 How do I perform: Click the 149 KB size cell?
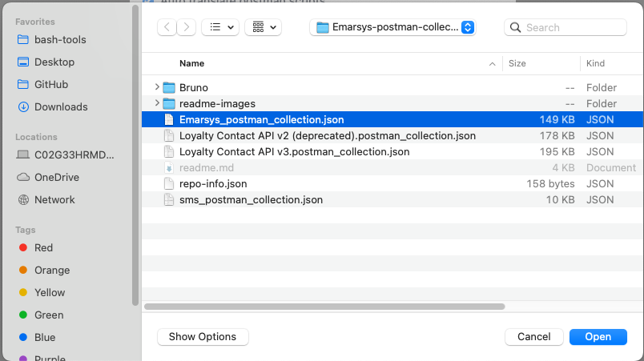pos(557,120)
